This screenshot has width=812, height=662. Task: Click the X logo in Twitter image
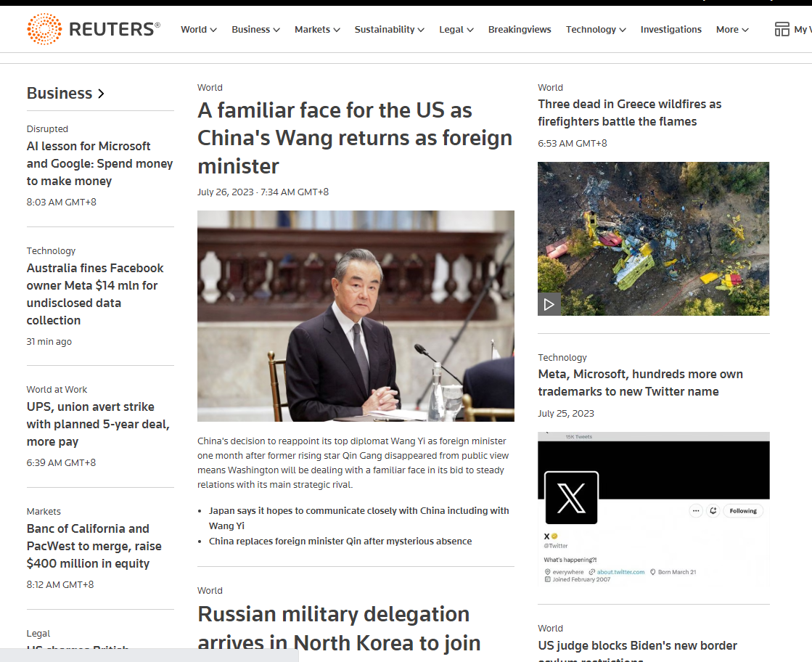tap(571, 498)
